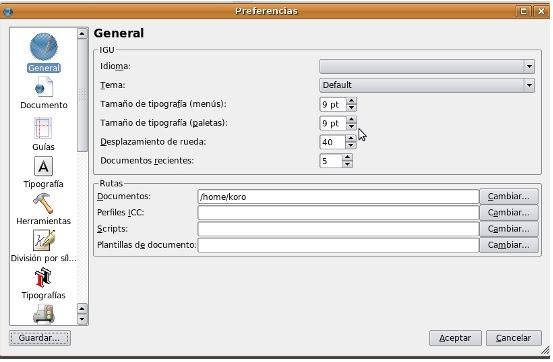Click Cambiar button for Documentos path

click(509, 196)
